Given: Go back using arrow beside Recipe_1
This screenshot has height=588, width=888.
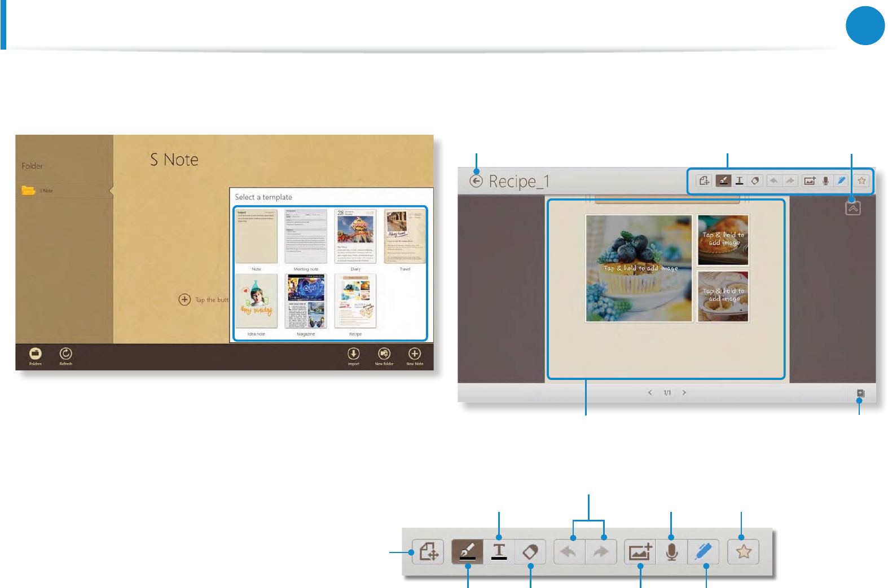Looking at the screenshot, I should [476, 181].
